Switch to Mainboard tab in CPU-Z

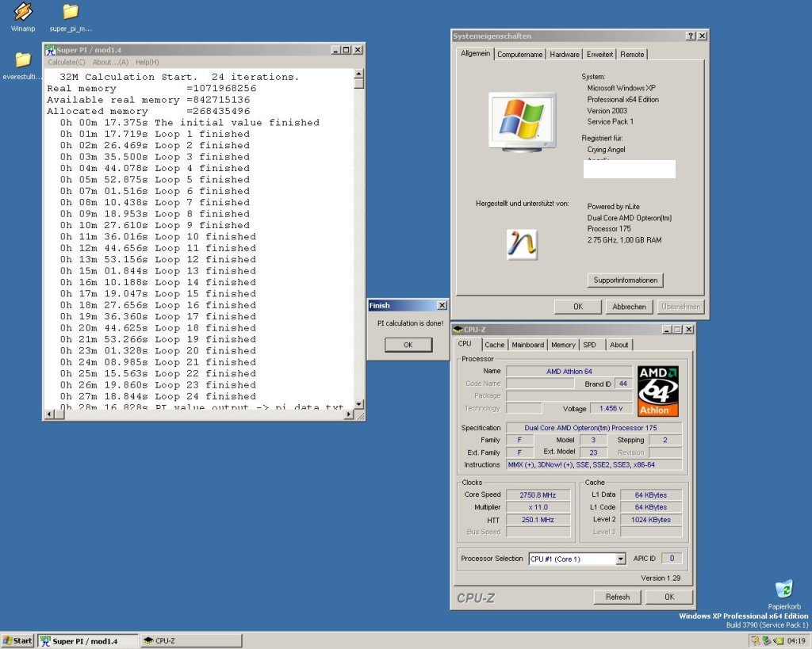point(527,345)
